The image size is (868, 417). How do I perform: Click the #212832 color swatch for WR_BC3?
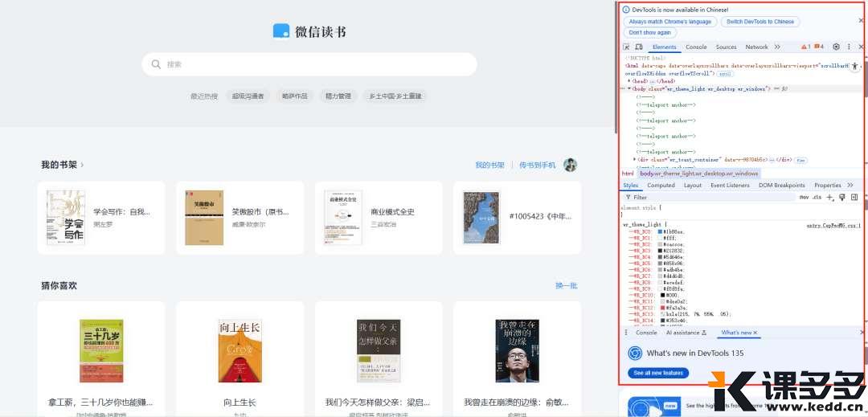660,251
